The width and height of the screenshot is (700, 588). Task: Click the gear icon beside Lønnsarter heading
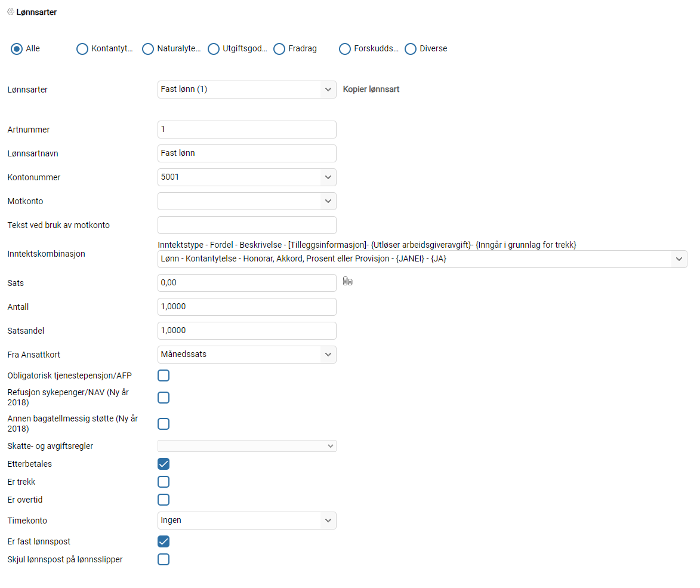(x=11, y=12)
